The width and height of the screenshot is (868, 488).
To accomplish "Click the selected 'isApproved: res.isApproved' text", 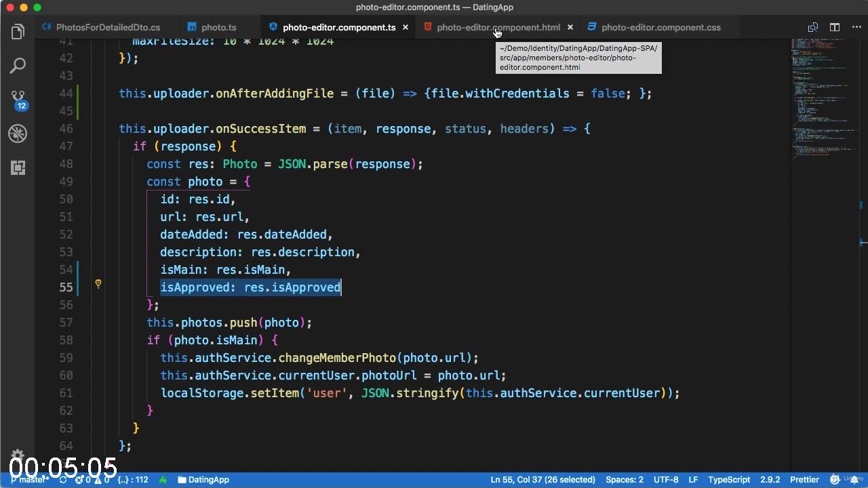I will tap(250, 287).
